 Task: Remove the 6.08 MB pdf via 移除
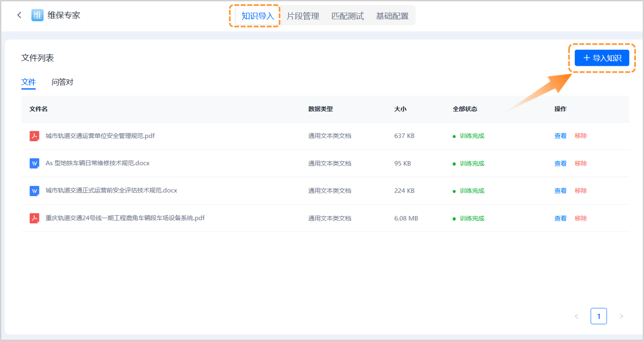581,218
